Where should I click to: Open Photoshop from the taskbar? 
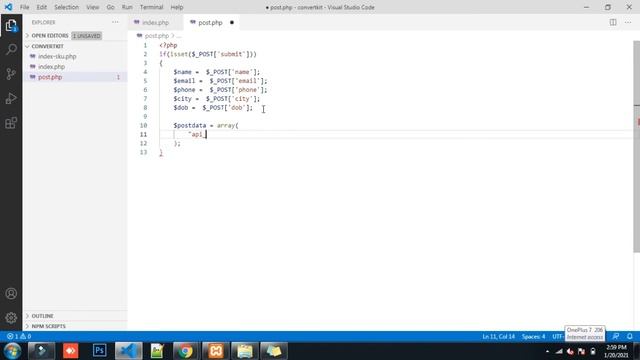coord(99,351)
